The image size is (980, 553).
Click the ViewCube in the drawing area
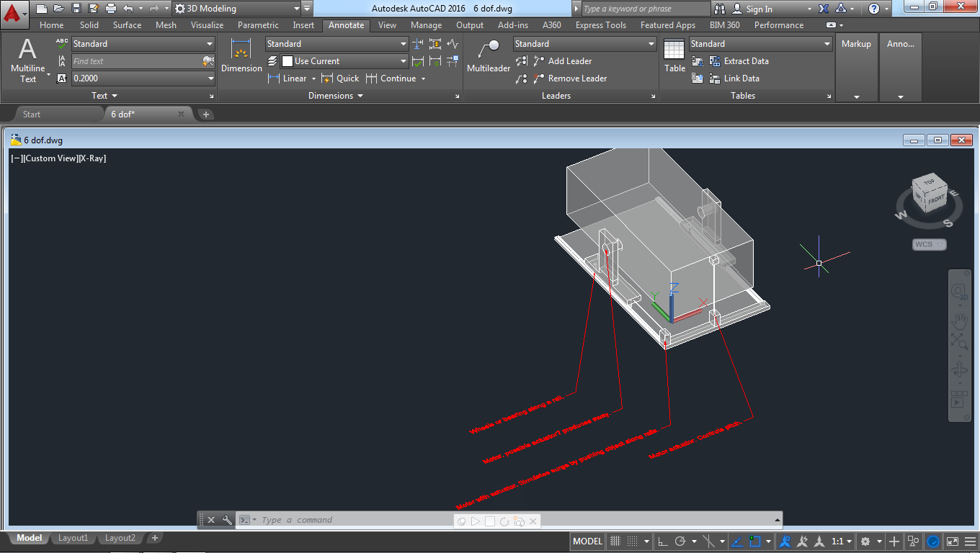pyautogui.click(x=930, y=194)
